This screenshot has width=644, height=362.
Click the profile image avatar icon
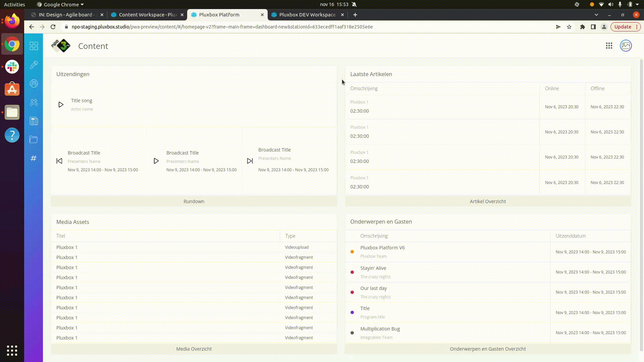tap(626, 46)
